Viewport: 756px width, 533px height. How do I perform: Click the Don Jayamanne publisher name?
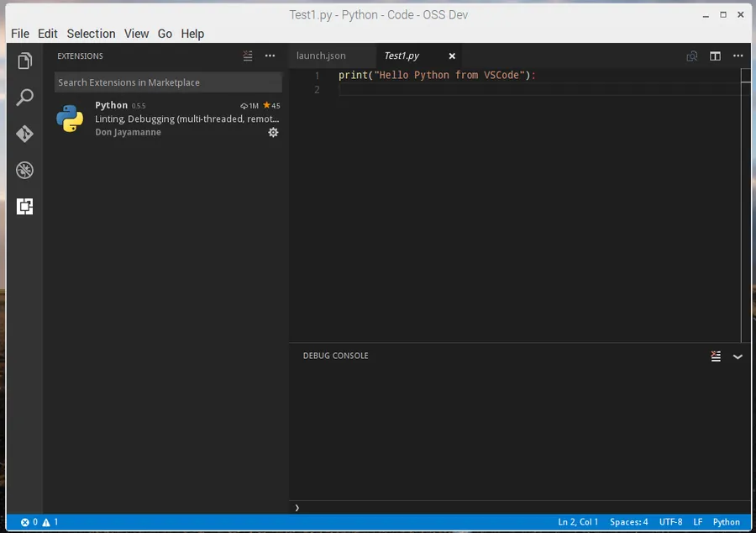pyautogui.click(x=128, y=132)
